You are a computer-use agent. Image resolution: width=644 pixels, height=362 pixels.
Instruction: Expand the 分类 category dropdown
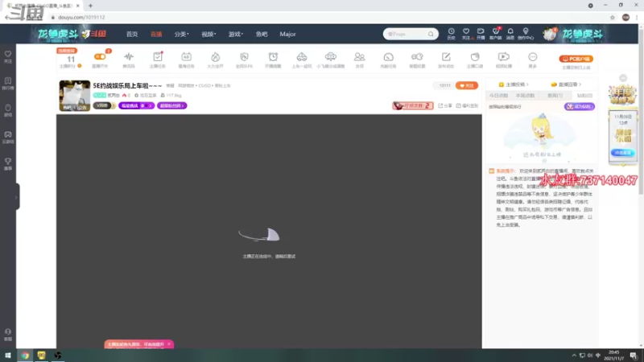point(181,34)
